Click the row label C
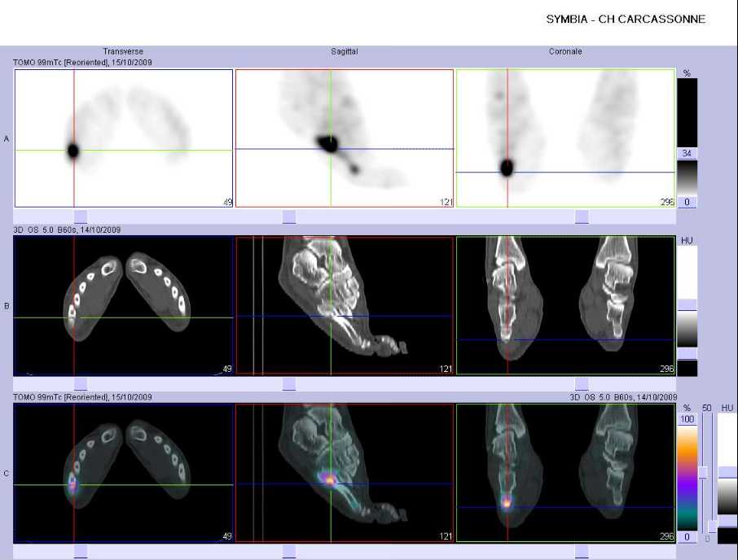738x560 pixels. tap(7, 474)
